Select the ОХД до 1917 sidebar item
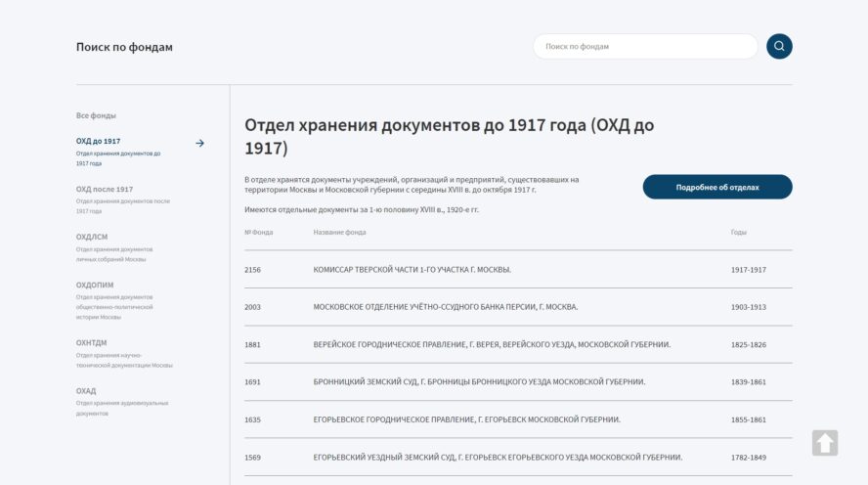Image resolution: width=868 pixels, height=485 pixels. coord(98,141)
